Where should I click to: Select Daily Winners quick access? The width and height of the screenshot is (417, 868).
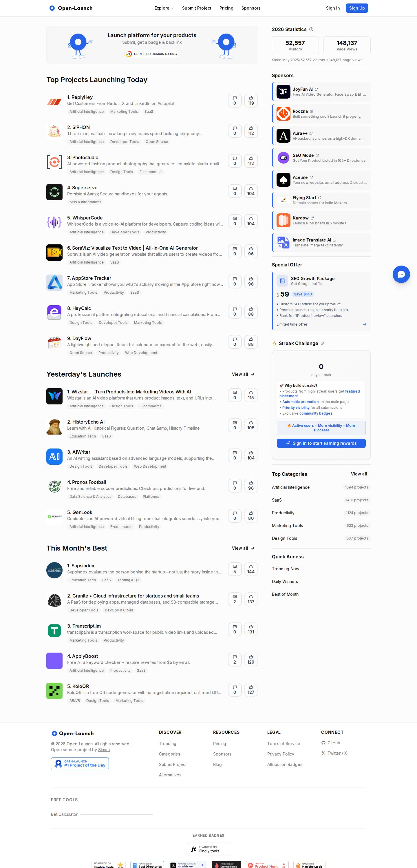(285, 582)
